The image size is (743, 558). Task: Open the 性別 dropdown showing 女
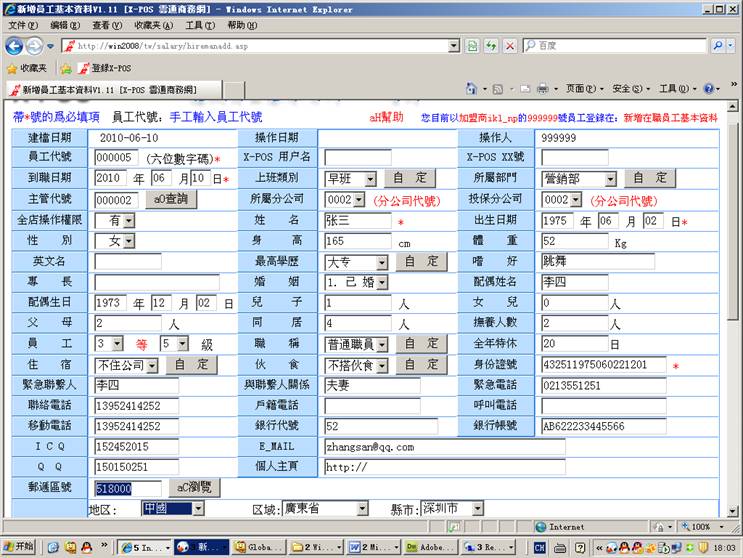tap(128, 241)
